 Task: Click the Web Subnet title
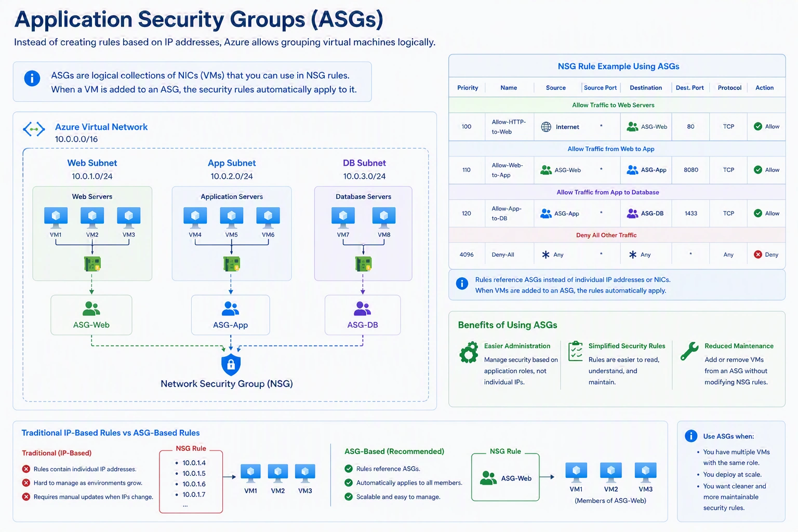point(92,163)
